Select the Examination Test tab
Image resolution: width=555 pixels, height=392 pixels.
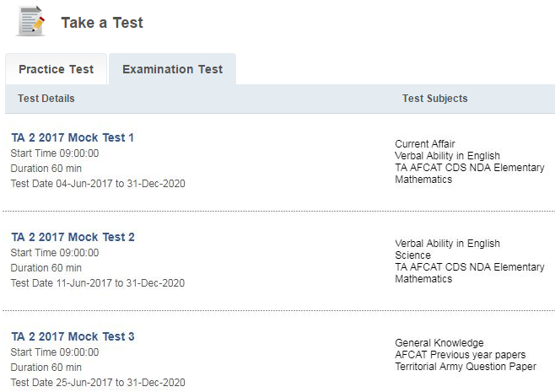[x=172, y=69]
